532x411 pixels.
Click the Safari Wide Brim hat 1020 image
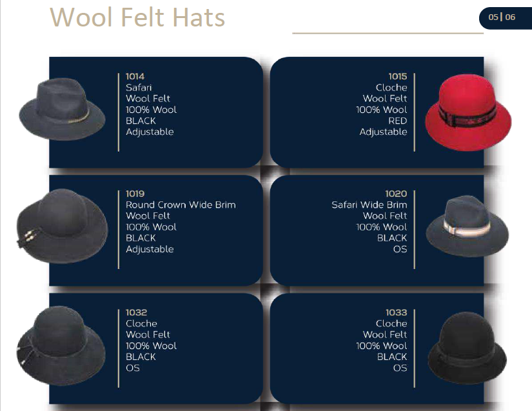tap(468, 226)
